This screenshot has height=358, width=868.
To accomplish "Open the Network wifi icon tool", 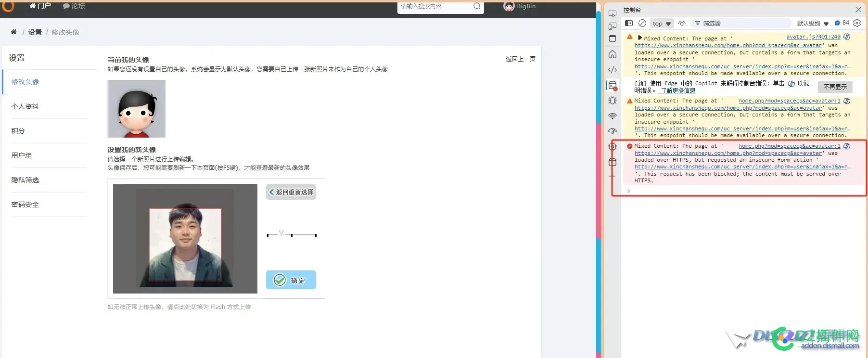I will [x=612, y=116].
